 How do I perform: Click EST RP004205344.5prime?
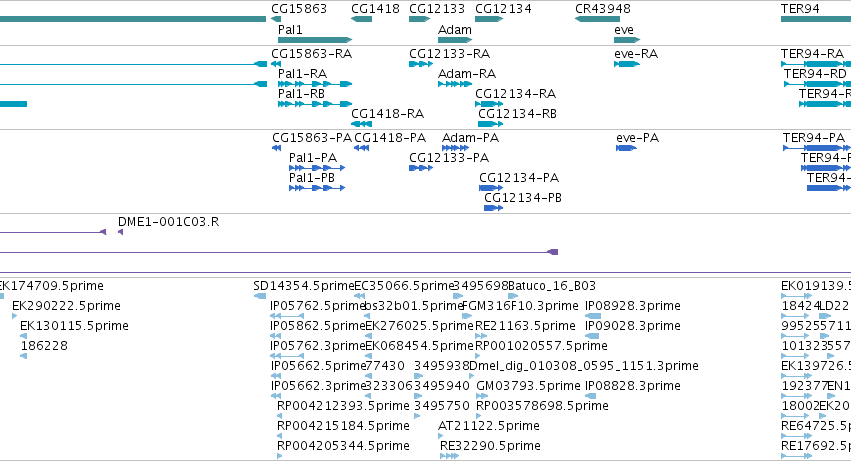pos(343,446)
